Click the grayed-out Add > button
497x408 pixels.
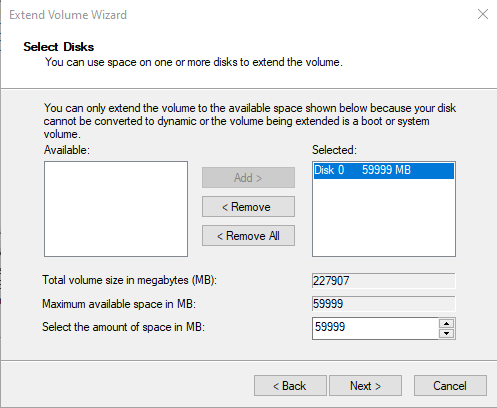(248, 177)
